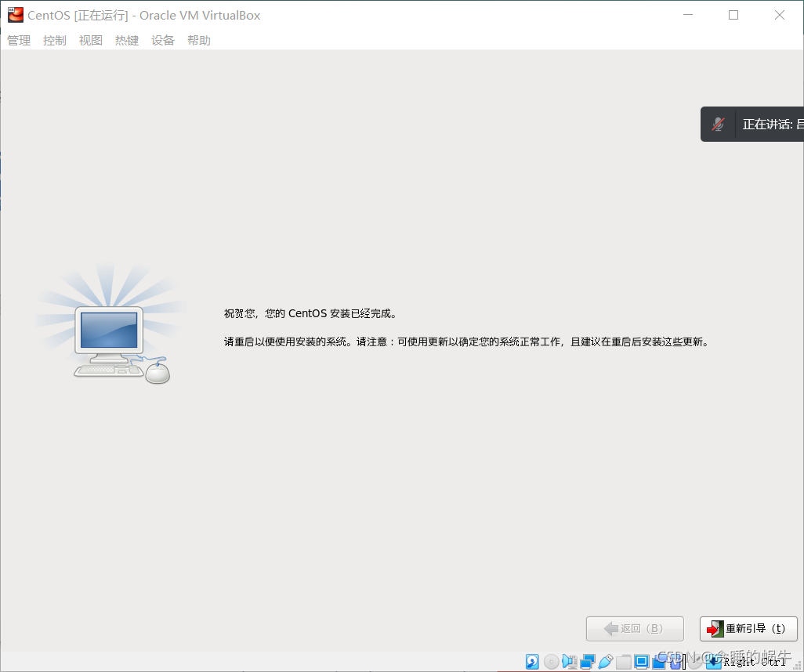Close the VirtualBox window

[780, 15]
